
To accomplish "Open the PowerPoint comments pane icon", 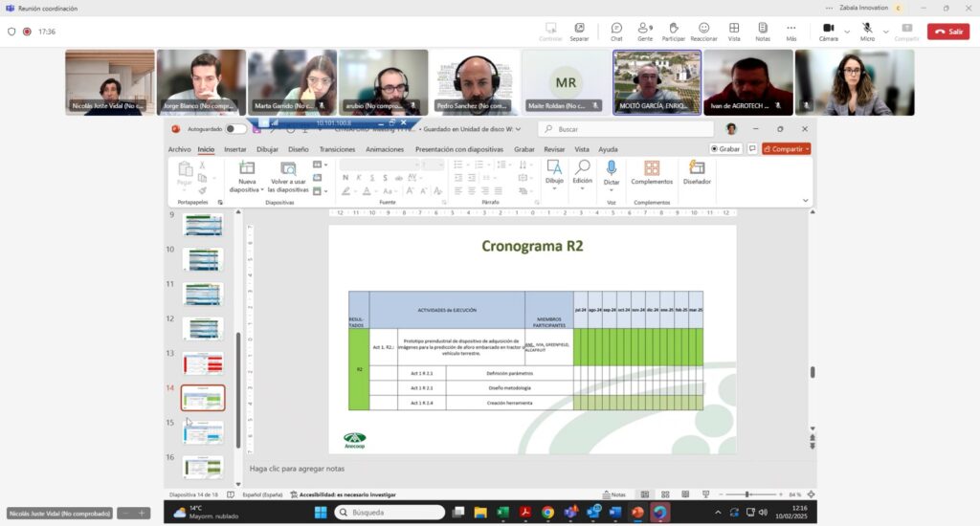I will point(752,148).
